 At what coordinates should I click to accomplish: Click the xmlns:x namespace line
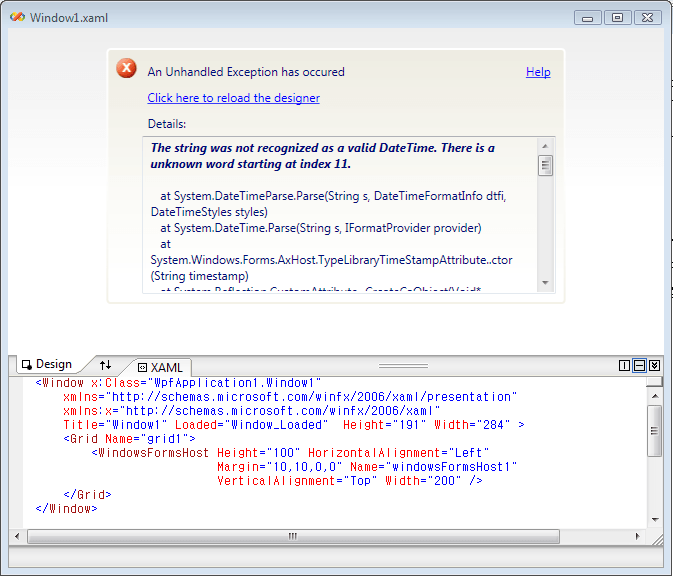pos(252,411)
